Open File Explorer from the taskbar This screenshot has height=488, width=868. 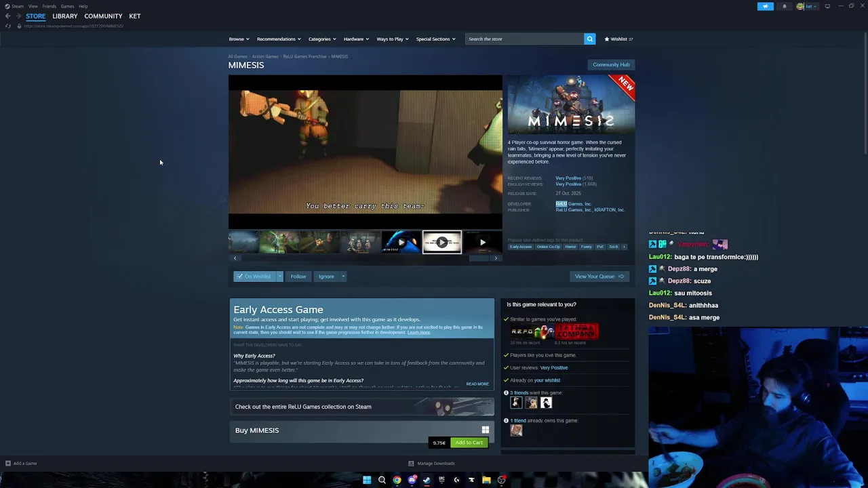coord(486,480)
